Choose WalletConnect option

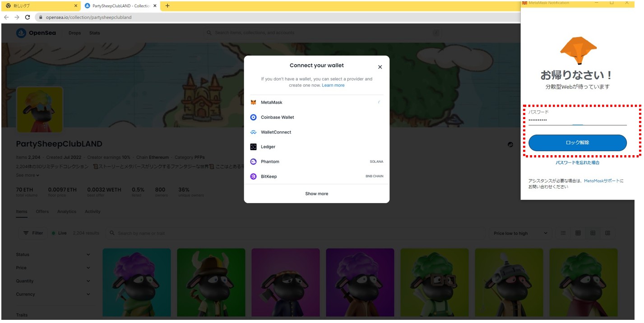(317, 132)
